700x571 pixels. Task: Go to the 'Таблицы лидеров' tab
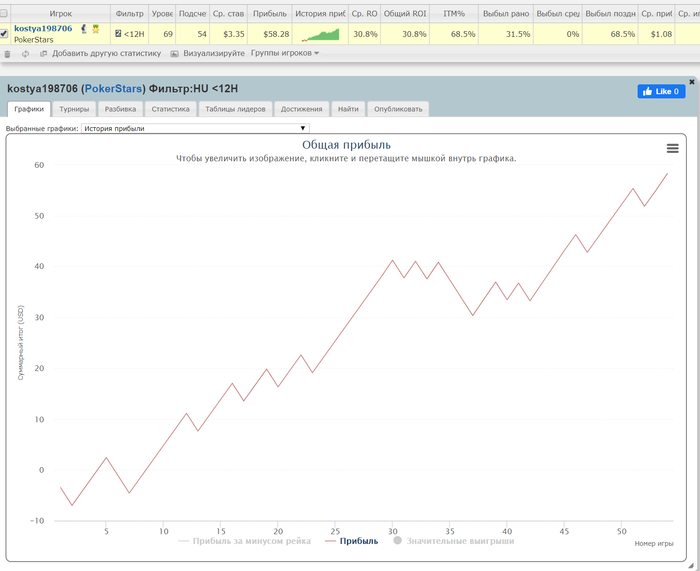click(x=235, y=109)
